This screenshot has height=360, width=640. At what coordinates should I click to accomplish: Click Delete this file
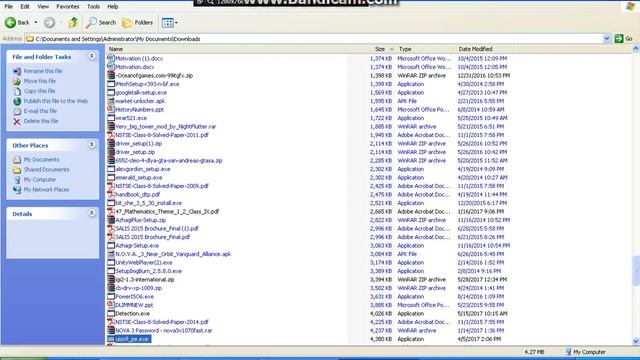pos(41,121)
